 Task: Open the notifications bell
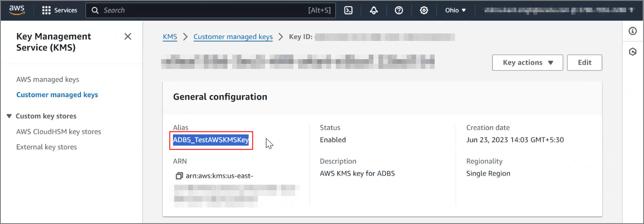(374, 10)
